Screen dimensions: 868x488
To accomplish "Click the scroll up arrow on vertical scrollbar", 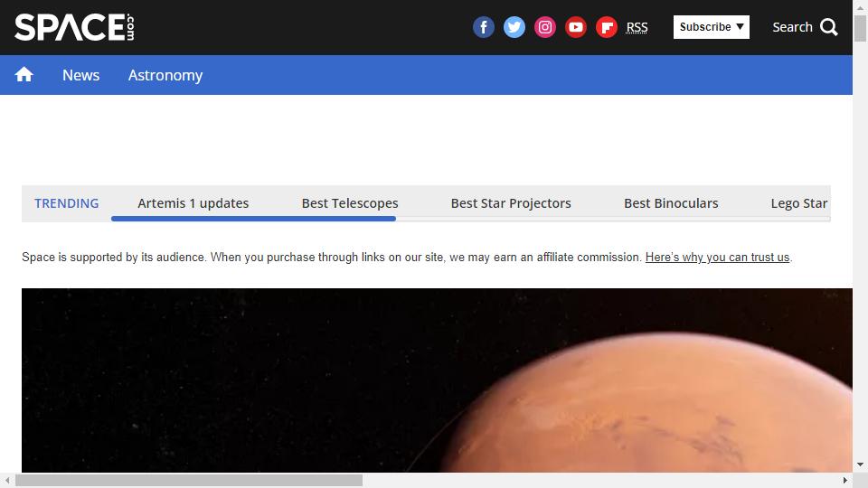I will click(860, 7).
